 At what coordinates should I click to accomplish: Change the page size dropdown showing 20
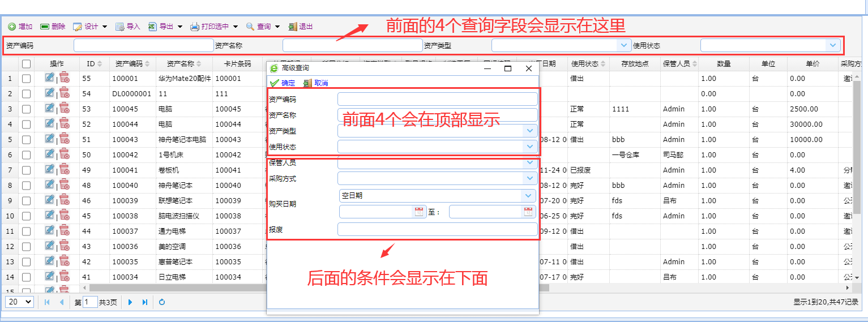(19, 302)
